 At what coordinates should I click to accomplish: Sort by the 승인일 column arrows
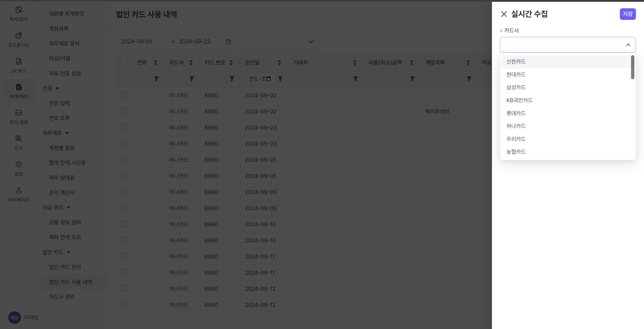click(279, 63)
